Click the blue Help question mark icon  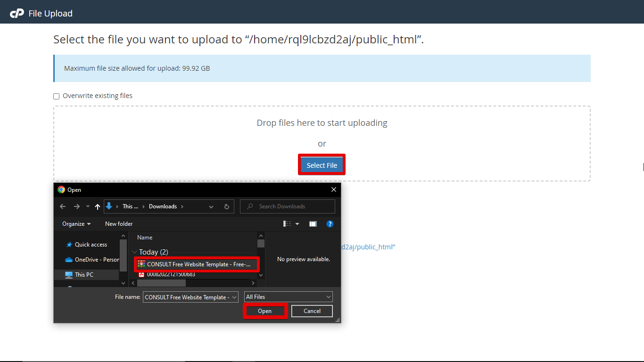(x=330, y=224)
